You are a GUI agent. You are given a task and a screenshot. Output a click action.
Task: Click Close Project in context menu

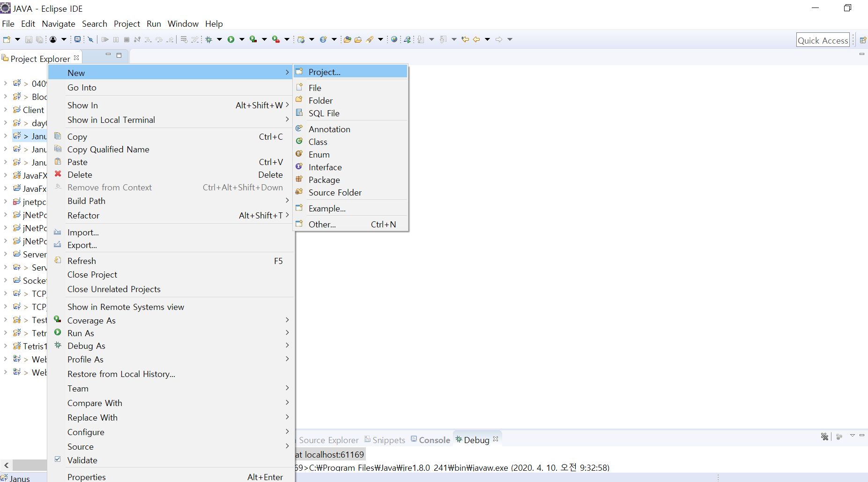171,274
